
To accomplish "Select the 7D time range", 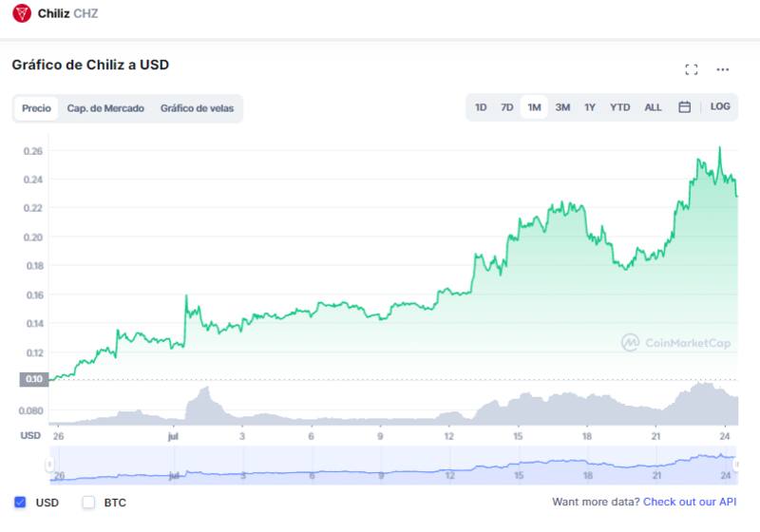I will (x=506, y=107).
